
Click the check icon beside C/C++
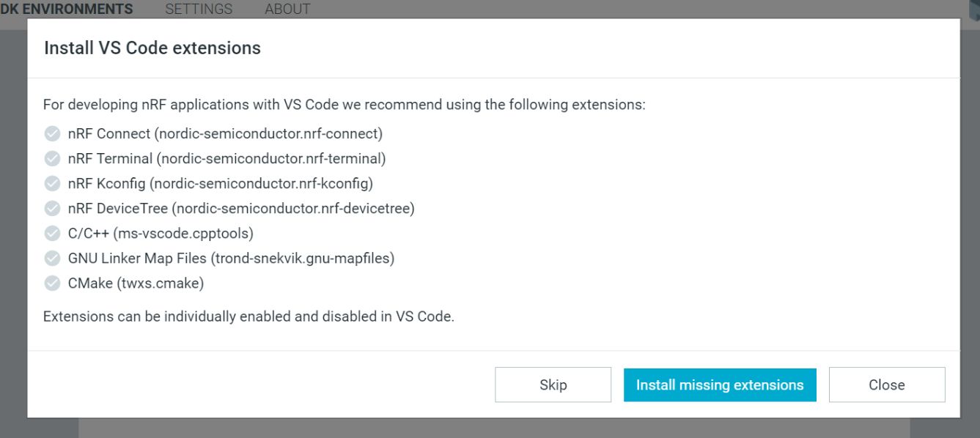coord(52,233)
